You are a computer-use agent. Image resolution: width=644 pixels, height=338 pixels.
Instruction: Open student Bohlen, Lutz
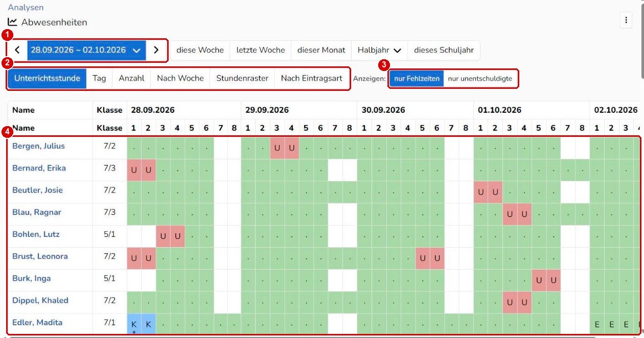[36, 234]
